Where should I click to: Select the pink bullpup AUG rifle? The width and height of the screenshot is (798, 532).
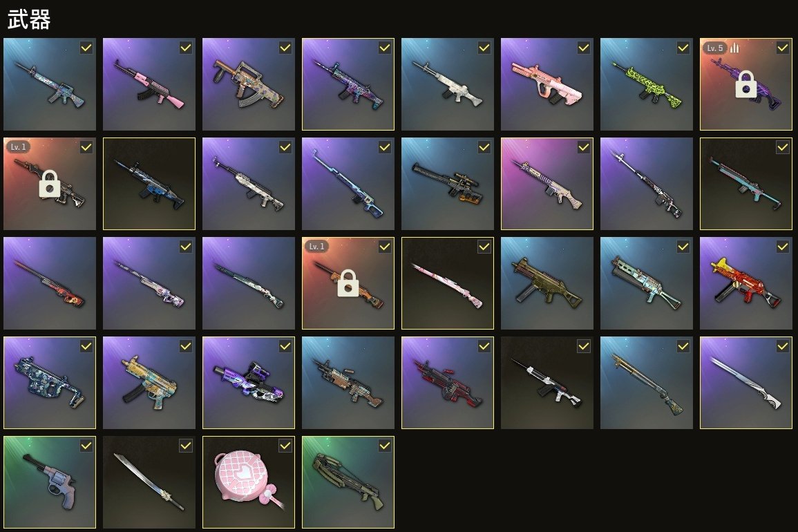(547, 84)
